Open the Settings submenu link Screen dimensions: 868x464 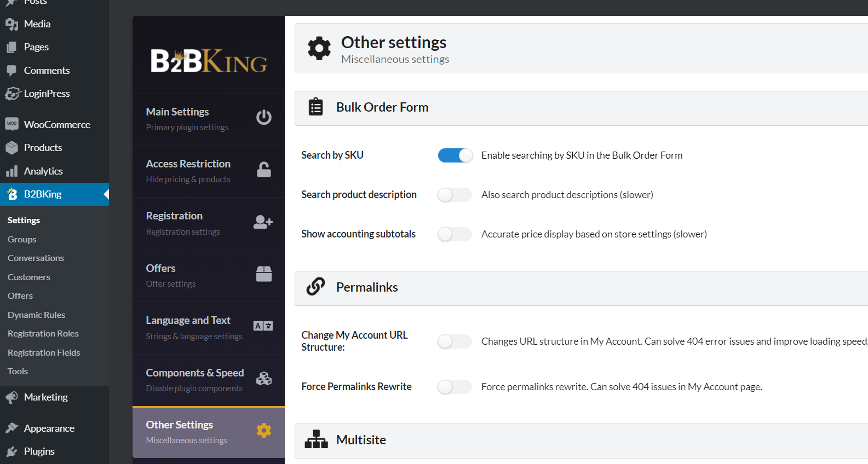(x=24, y=220)
